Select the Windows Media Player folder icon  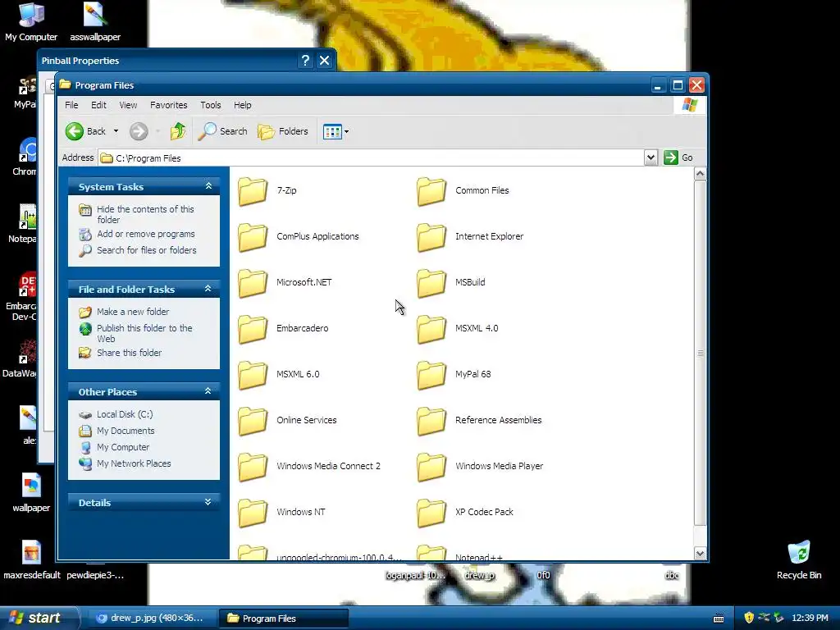point(431,467)
